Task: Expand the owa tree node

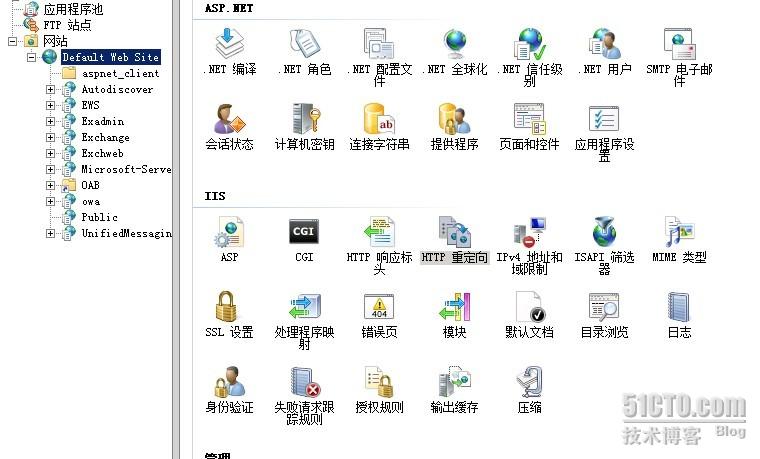Action: point(50,201)
